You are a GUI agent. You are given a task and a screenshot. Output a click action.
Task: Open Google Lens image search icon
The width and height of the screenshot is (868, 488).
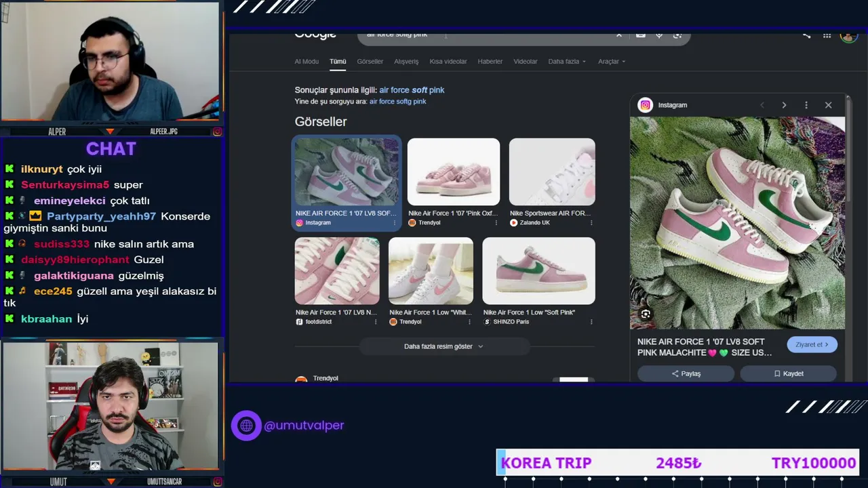click(677, 35)
